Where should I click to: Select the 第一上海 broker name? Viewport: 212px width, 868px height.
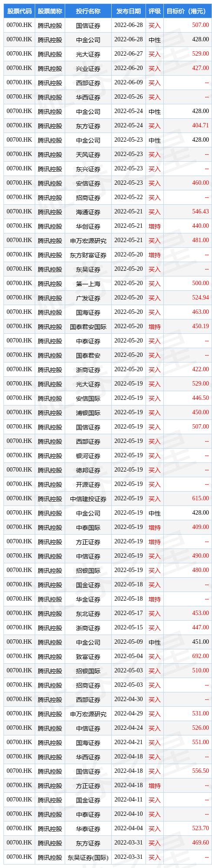click(x=88, y=283)
